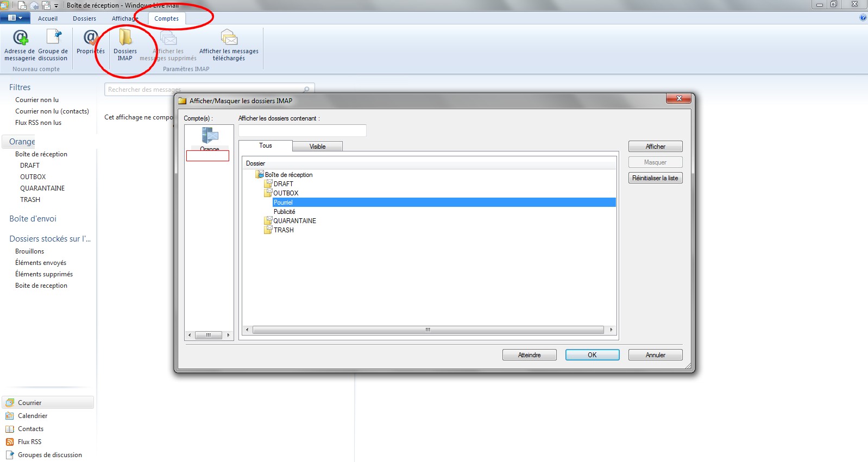Confirm the dialog with OK
Viewport: 868px width, 462px height.
click(x=593, y=355)
